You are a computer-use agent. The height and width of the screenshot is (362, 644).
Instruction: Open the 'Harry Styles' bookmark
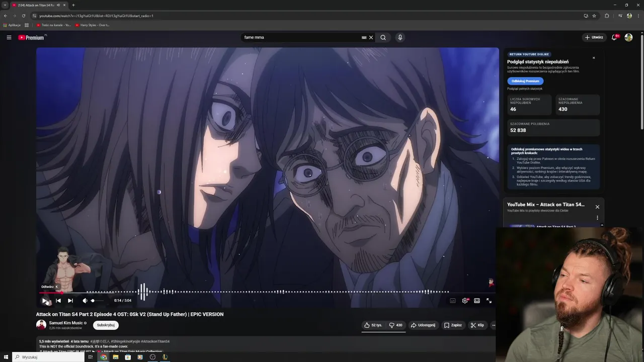pyautogui.click(x=93, y=25)
